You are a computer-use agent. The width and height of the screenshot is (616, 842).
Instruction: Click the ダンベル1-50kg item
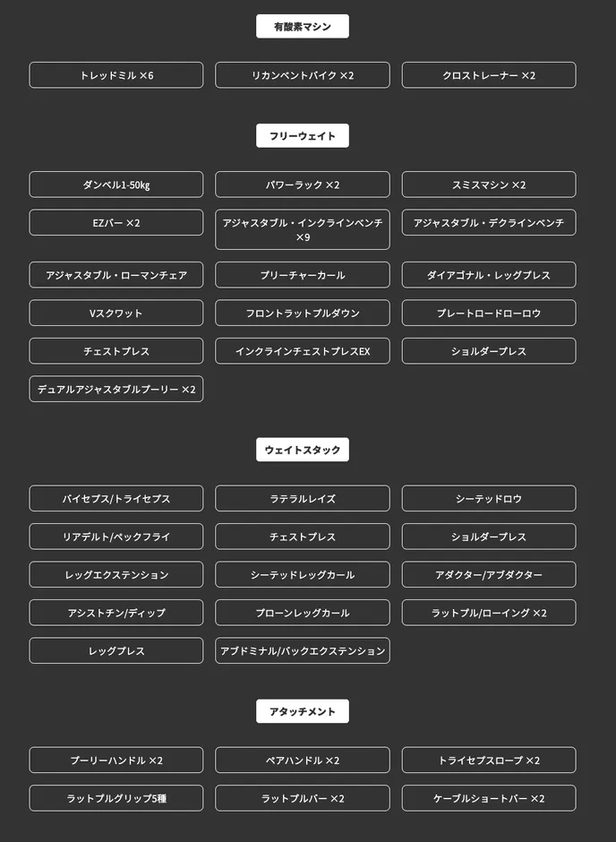[115, 185]
